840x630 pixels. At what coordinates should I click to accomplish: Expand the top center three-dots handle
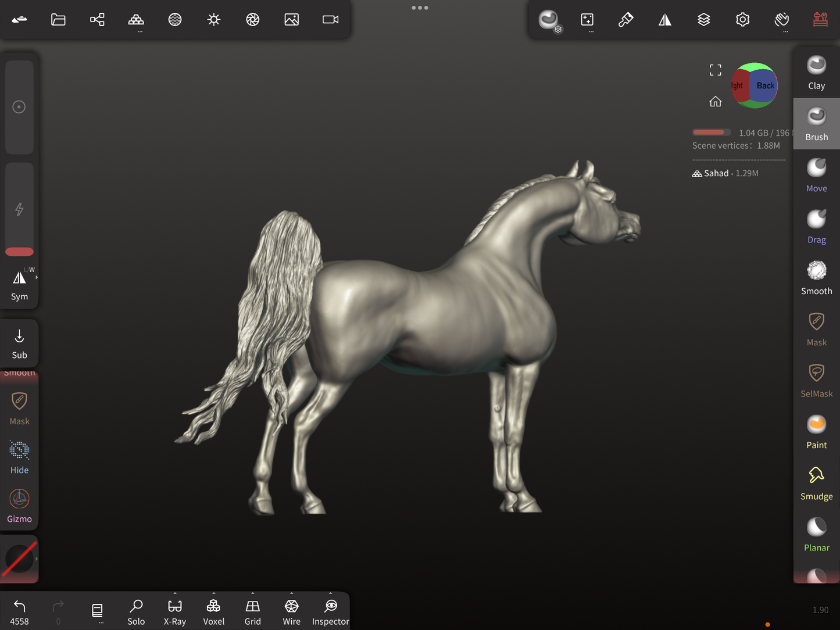point(420,8)
